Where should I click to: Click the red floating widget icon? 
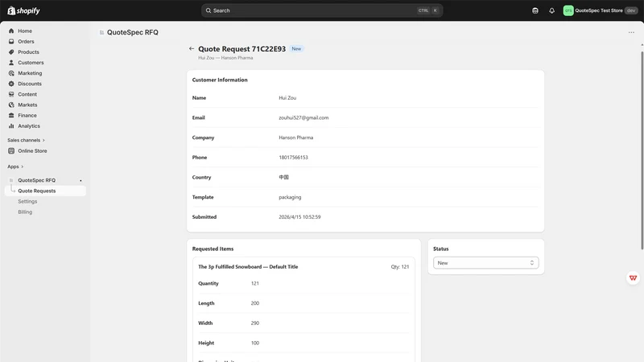633,278
